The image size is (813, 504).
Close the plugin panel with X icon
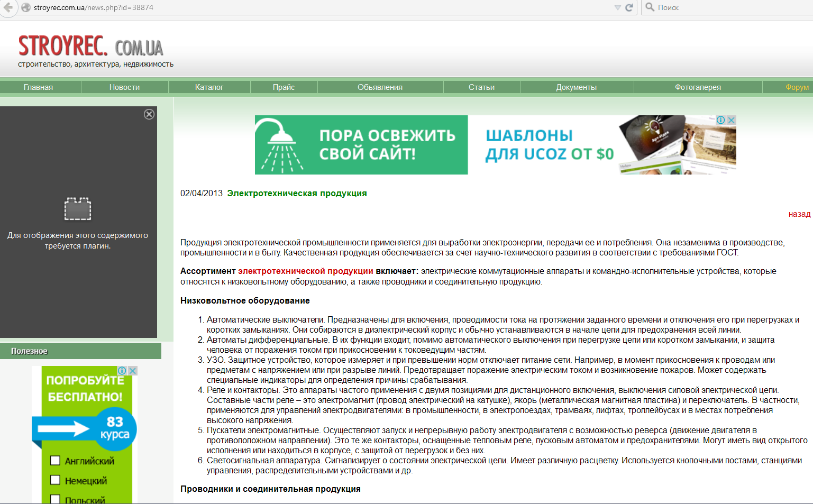[x=149, y=114]
